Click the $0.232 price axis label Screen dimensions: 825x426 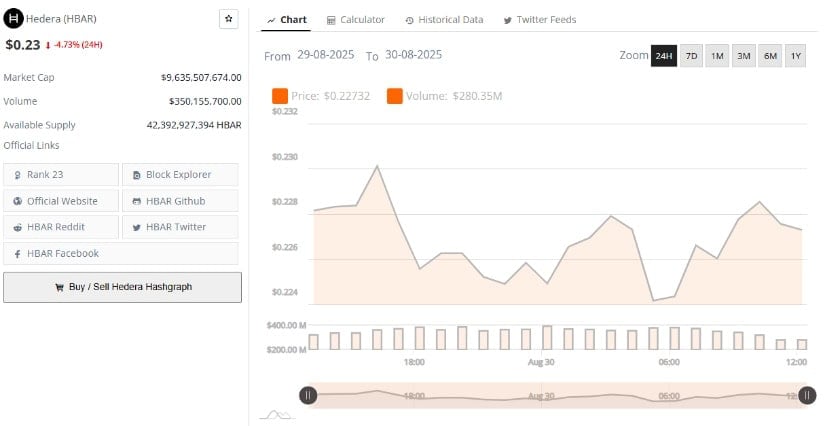285,111
